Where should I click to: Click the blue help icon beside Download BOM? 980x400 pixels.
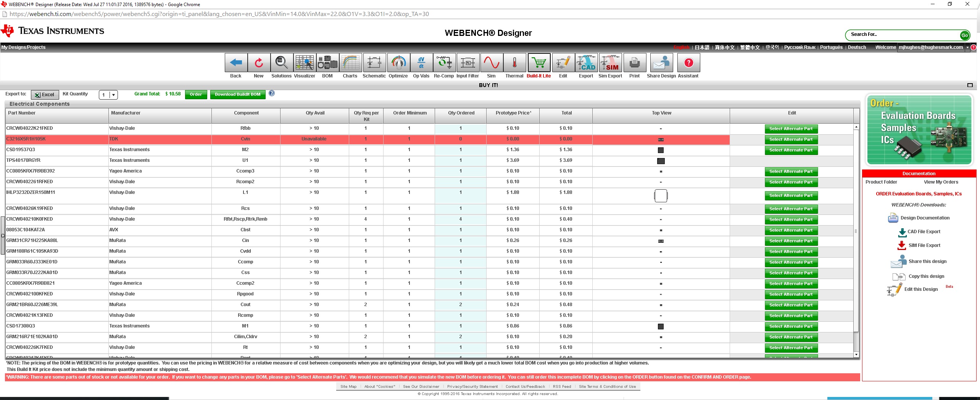click(272, 94)
